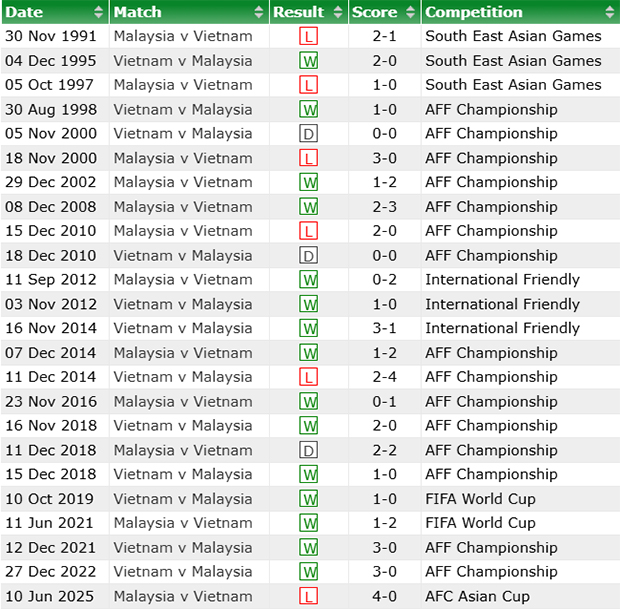
Task: Sort by Result using arrow icon
Action: pyautogui.click(x=338, y=12)
